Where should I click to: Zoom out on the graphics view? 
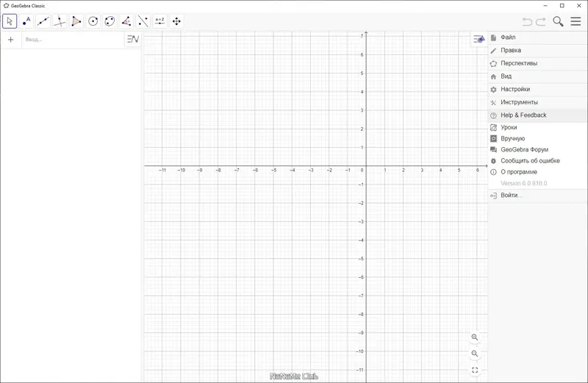[475, 354]
